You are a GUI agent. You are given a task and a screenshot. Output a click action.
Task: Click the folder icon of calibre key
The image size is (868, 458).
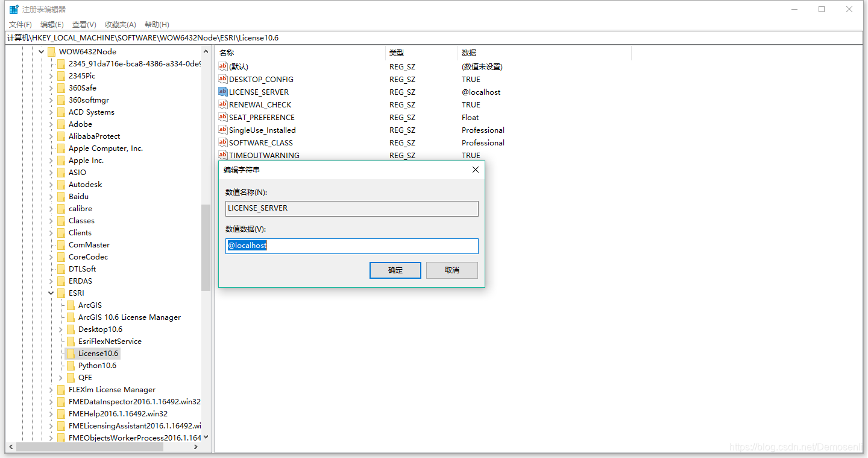pos(61,208)
